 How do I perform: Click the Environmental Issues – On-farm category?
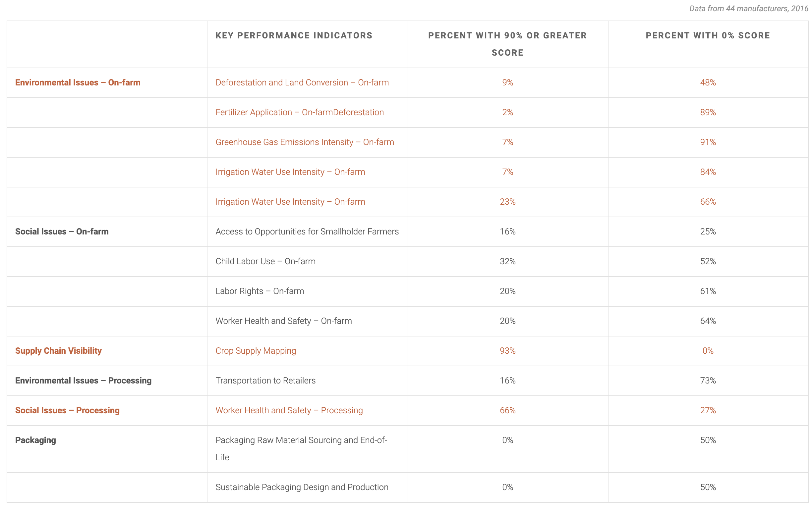tap(78, 83)
